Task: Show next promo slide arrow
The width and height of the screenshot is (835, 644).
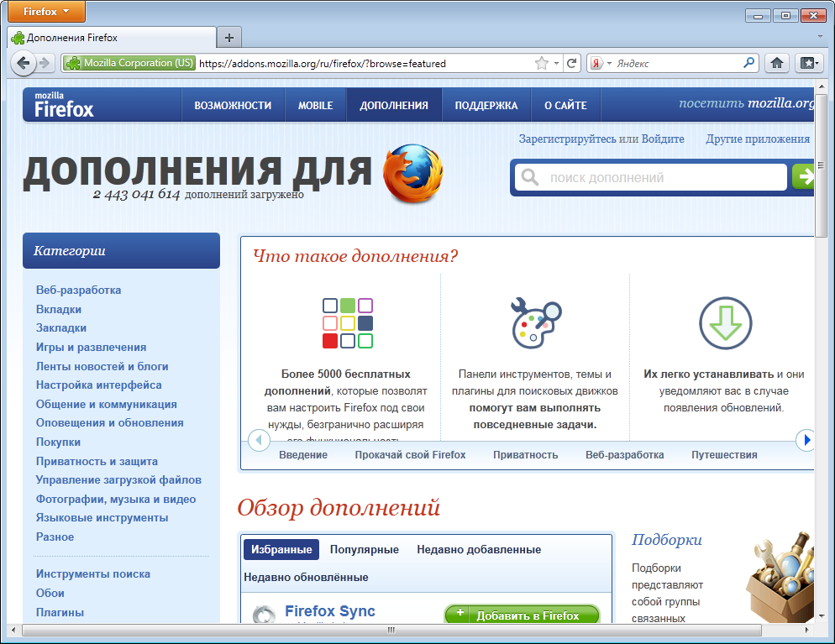Action: 806,440
